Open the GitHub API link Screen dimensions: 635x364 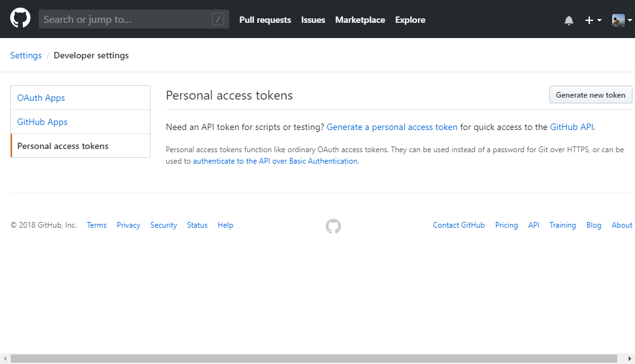pos(571,127)
